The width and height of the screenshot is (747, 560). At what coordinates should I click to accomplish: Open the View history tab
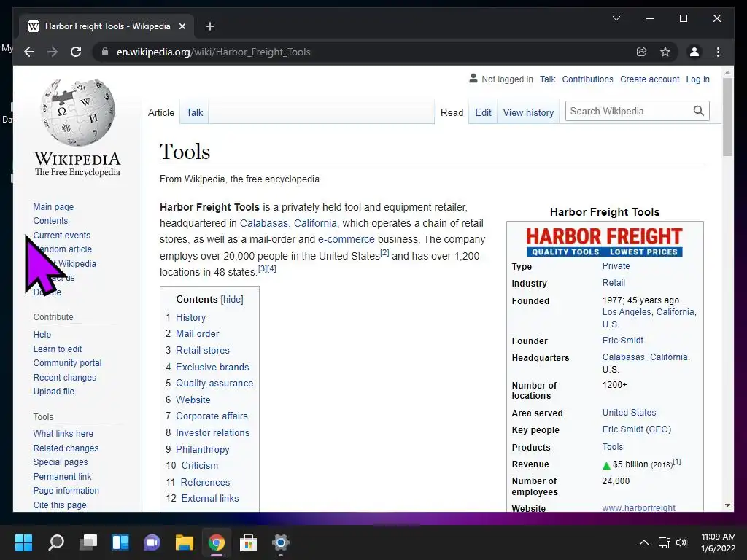pyautogui.click(x=528, y=112)
